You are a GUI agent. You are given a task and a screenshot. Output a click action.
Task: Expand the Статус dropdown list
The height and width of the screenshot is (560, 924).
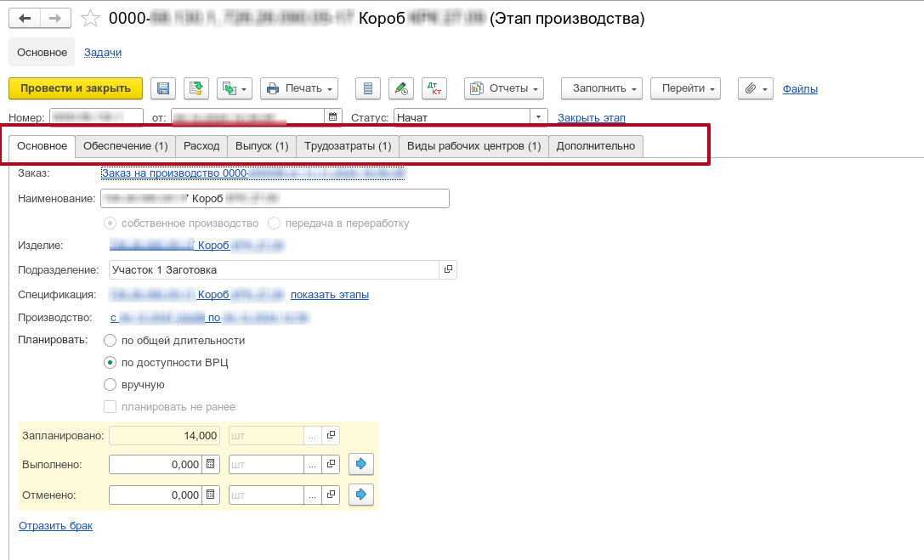click(x=538, y=117)
